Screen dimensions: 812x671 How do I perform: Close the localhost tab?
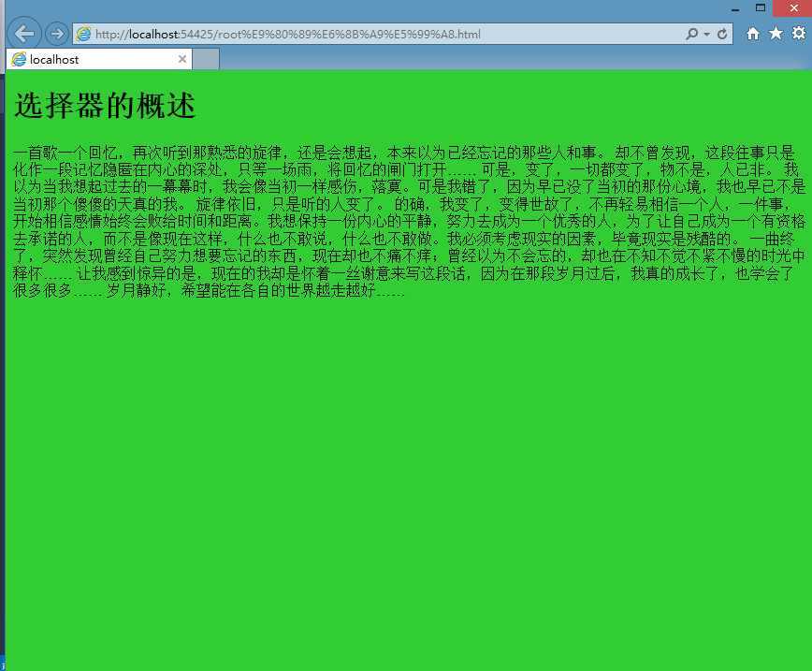[182, 60]
